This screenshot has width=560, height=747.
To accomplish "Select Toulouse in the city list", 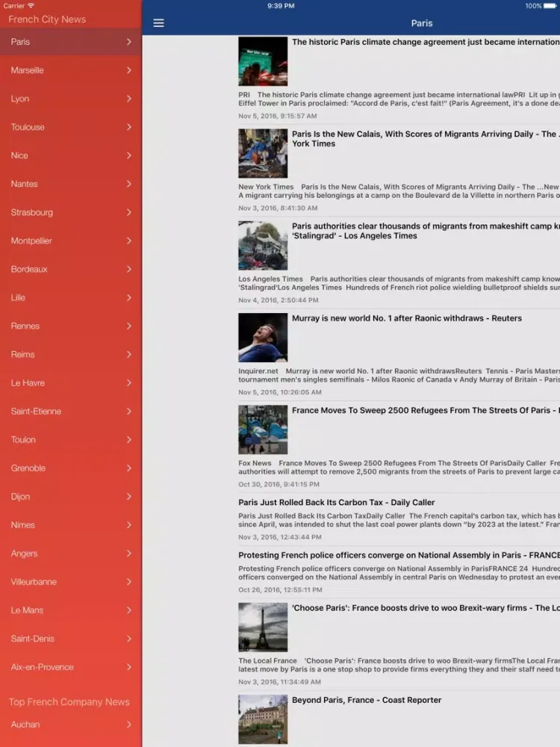I will 71,127.
